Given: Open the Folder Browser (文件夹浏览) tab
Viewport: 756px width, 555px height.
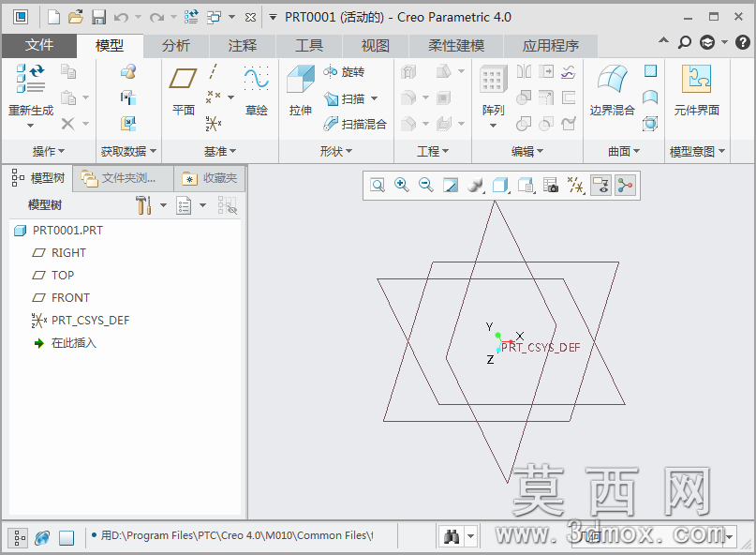Looking at the screenshot, I should click(x=123, y=178).
